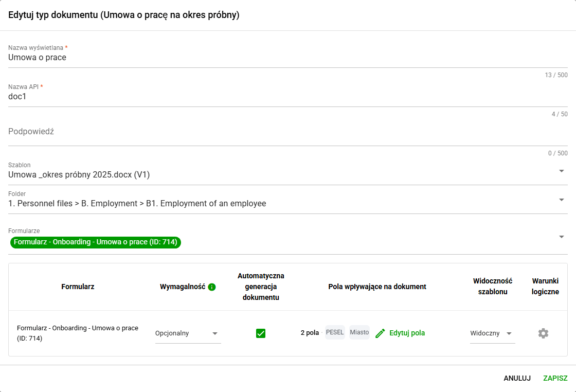
Task: Click the 'Pola wpływające na dokument' header
Action: click(x=377, y=287)
